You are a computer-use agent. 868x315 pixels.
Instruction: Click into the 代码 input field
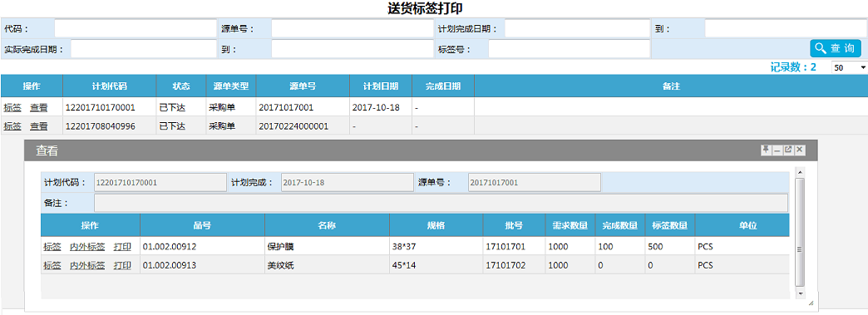[135, 29]
